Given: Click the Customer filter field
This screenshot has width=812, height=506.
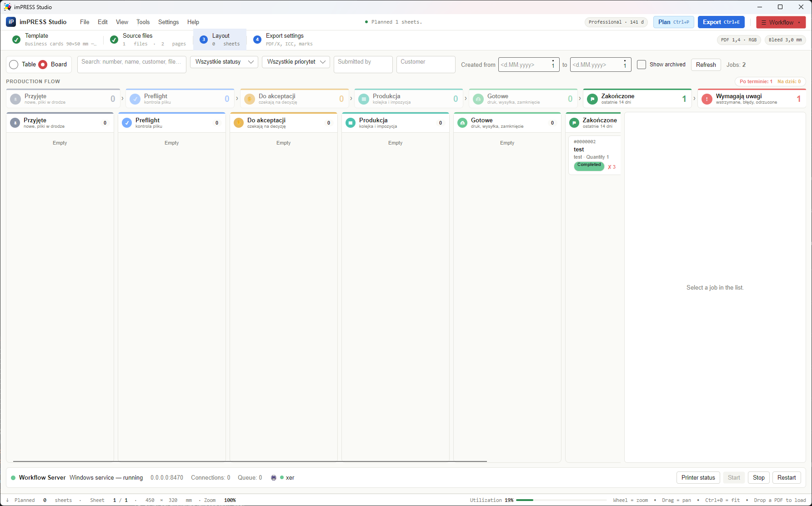Looking at the screenshot, I should pyautogui.click(x=426, y=65).
